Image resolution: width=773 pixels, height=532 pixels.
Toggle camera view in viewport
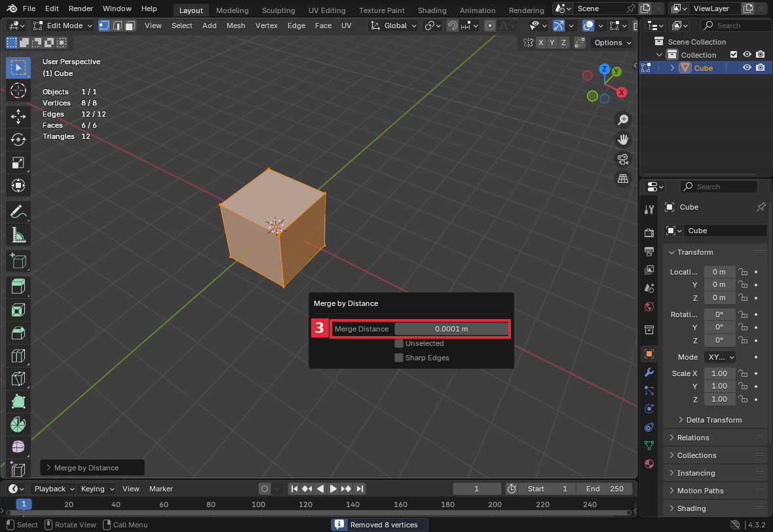click(x=623, y=159)
